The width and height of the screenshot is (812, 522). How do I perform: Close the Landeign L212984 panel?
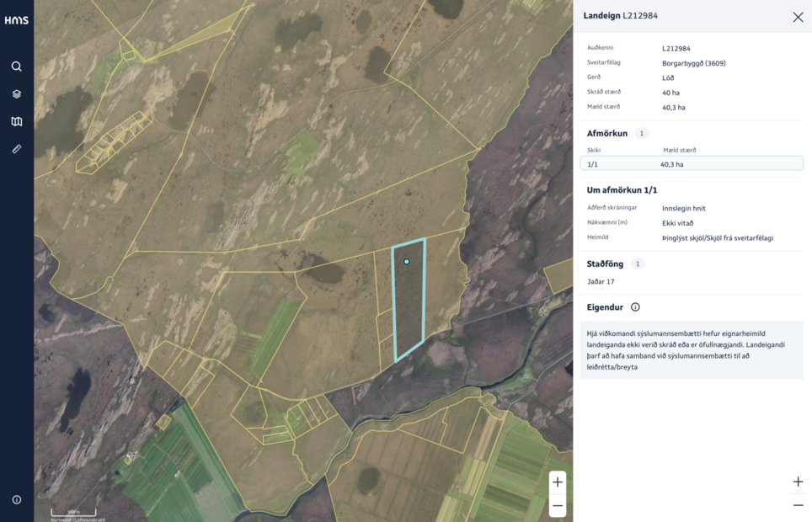(x=798, y=17)
